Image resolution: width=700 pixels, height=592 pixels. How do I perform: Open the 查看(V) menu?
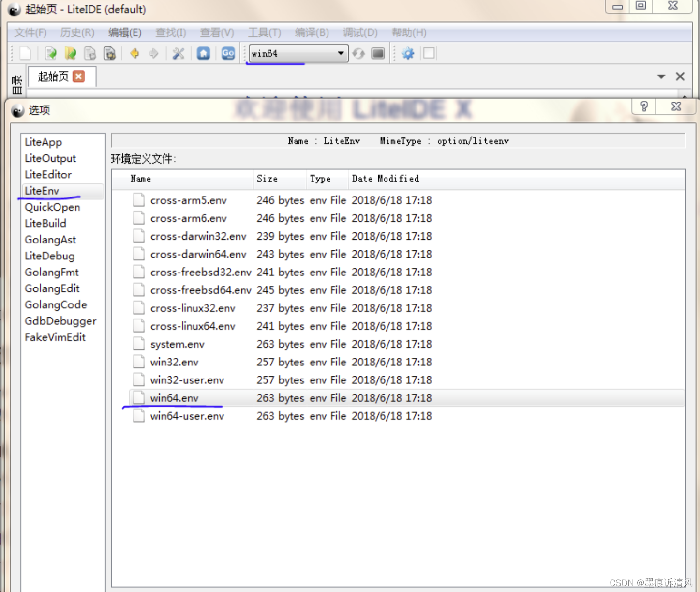pos(217,32)
